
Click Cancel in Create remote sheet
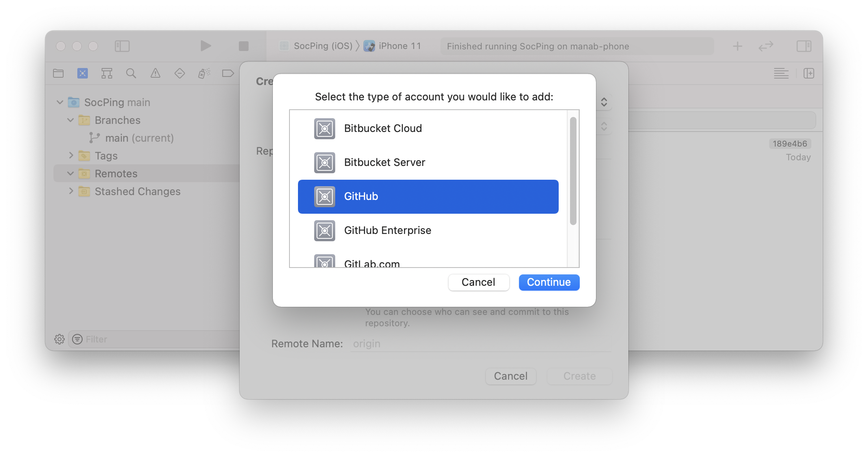pyautogui.click(x=511, y=376)
